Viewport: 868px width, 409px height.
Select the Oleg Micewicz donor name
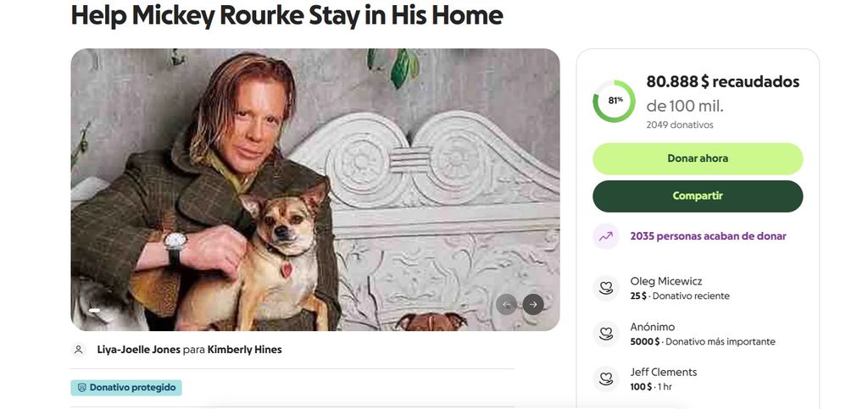pos(666,281)
